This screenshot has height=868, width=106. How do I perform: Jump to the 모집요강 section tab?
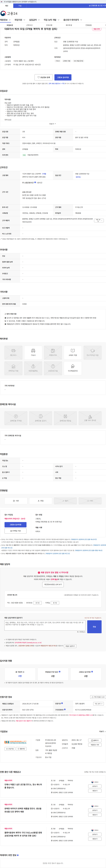[x=10, y=25]
